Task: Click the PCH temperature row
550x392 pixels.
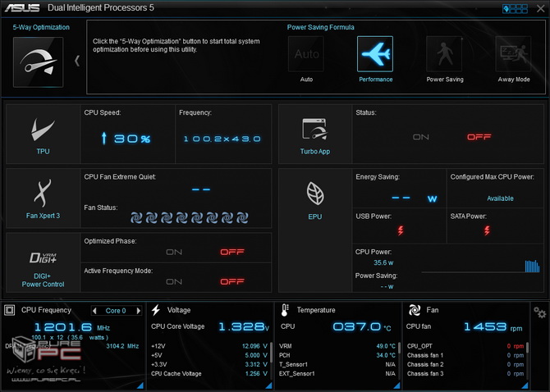Action: coord(337,355)
